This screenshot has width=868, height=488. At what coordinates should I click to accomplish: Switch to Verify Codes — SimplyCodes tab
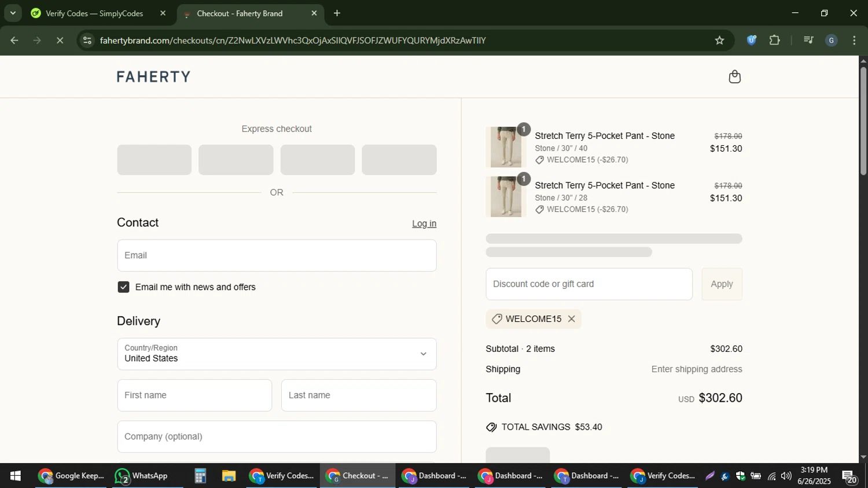[94, 13]
